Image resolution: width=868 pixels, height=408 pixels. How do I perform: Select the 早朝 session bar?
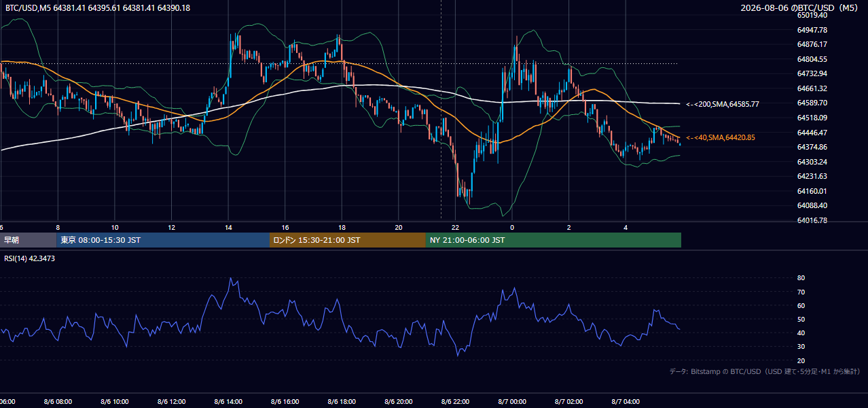pos(29,240)
